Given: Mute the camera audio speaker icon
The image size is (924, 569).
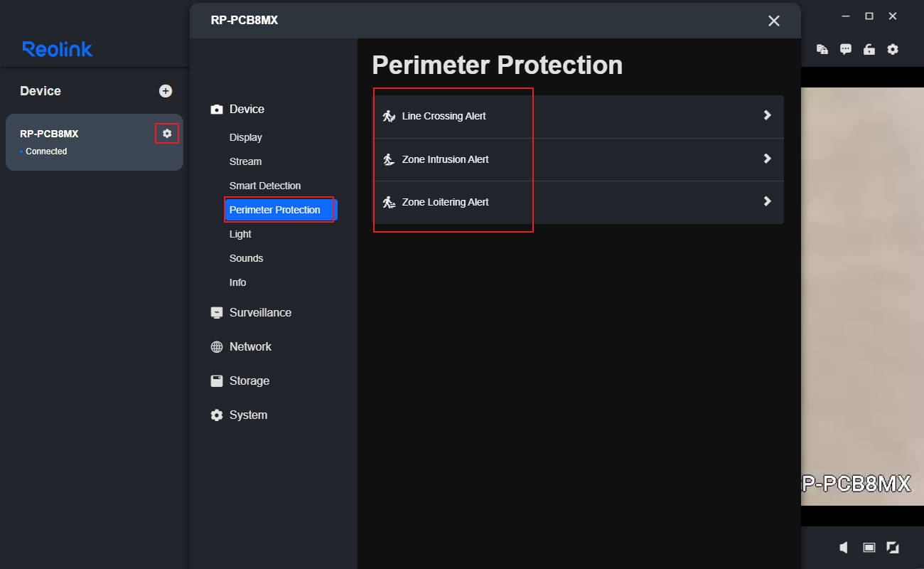Looking at the screenshot, I should (843, 548).
